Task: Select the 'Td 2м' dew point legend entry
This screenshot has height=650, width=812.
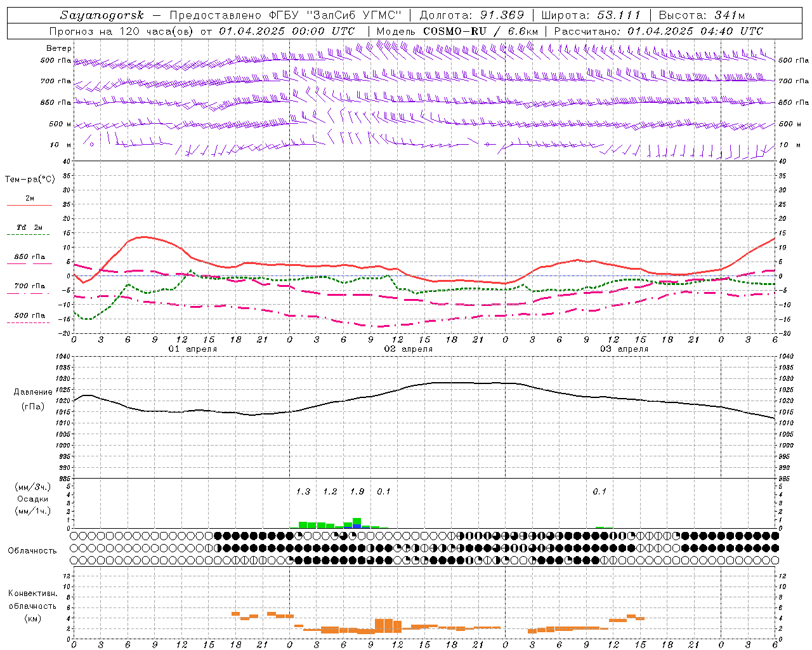Action: (x=30, y=227)
